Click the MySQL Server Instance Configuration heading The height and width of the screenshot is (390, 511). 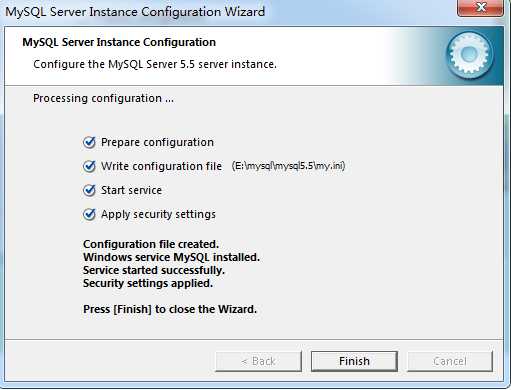[x=119, y=42]
